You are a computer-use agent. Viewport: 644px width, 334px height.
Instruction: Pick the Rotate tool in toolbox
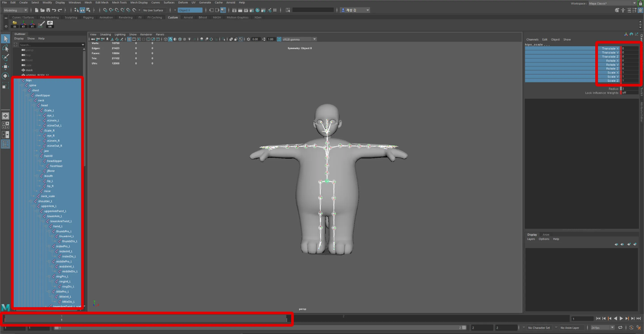coord(6,76)
